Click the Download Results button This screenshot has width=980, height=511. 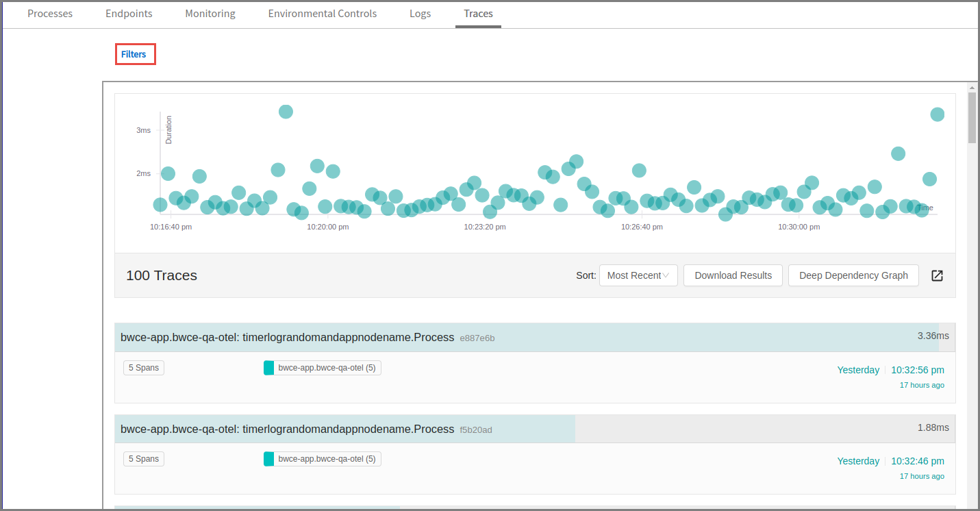[x=733, y=275]
